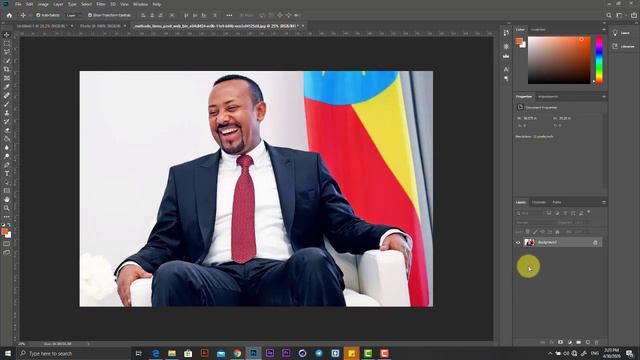Click the Delete layer trash button
640x360 pixels.
(597, 342)
